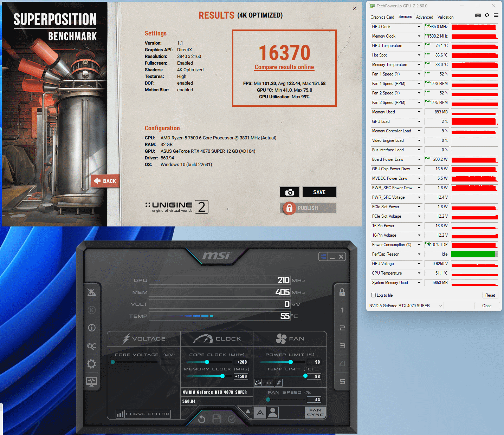
Task: Click the Fan Speed 44 value field
Action: (314, 400)
